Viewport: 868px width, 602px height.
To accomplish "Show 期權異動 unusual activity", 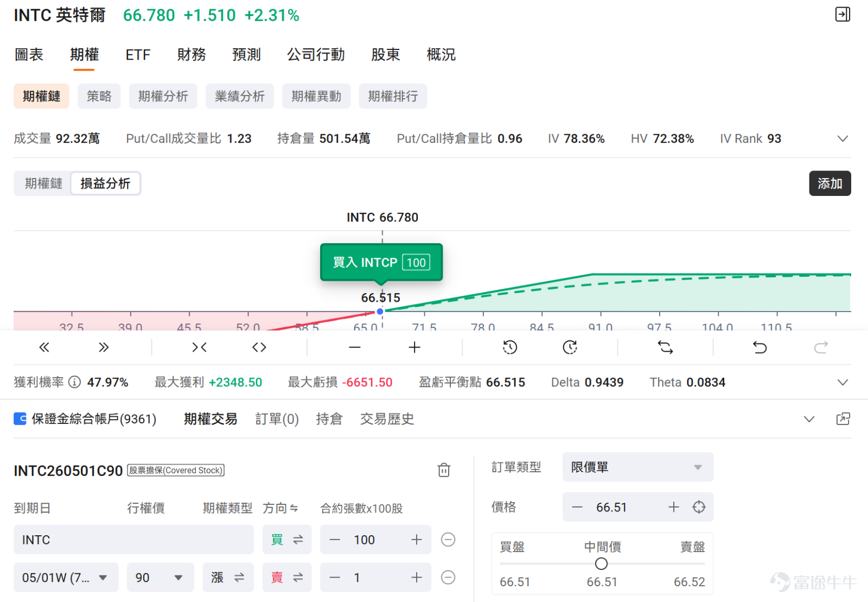I will tap(316, 96).
